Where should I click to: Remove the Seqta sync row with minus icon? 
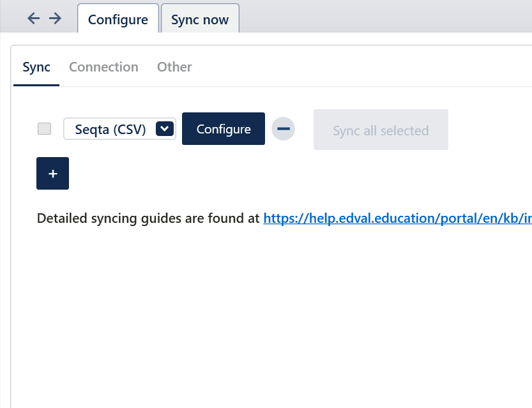pos(284,129)
